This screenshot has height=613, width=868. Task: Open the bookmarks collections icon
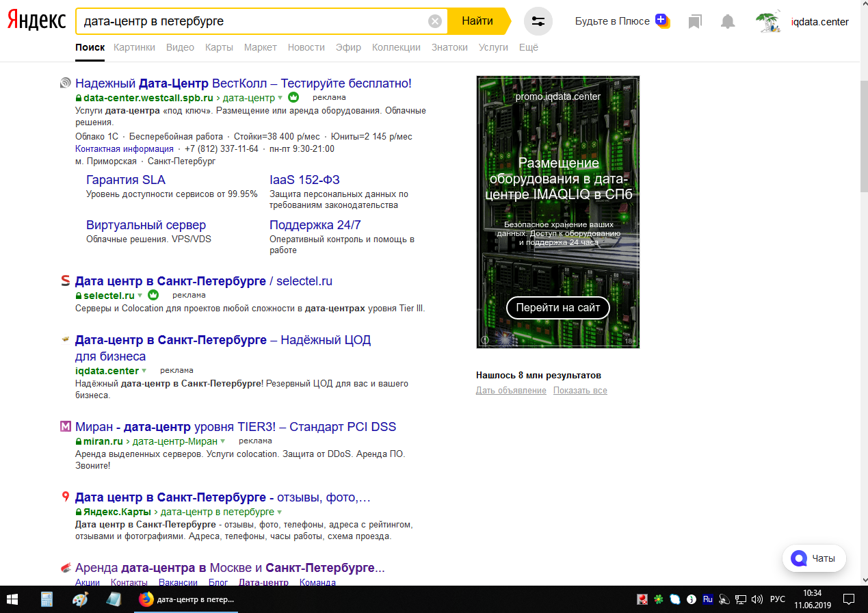click(695, 22)
